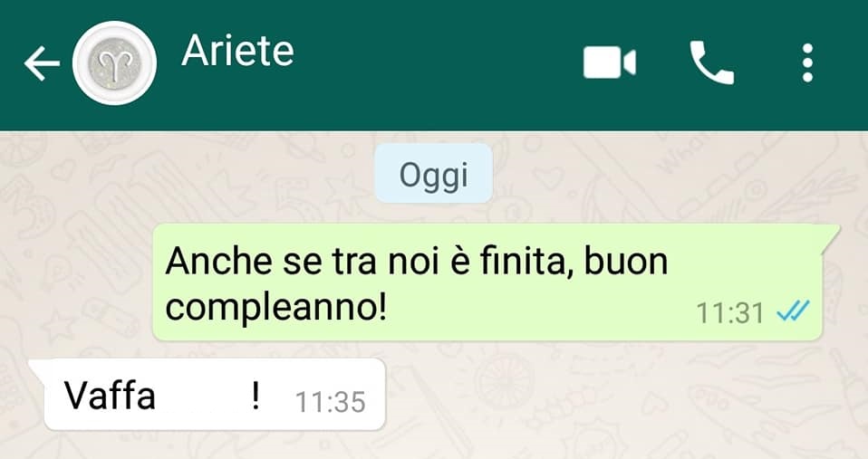Click the pointed tail of the white bubble
The width and height of the screenshot is (868, 459).
(38, 366)
